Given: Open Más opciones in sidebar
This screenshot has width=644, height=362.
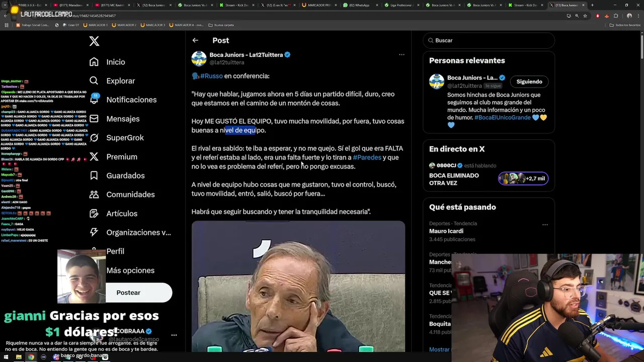Looking at the screenshot, I should [130, 270].
